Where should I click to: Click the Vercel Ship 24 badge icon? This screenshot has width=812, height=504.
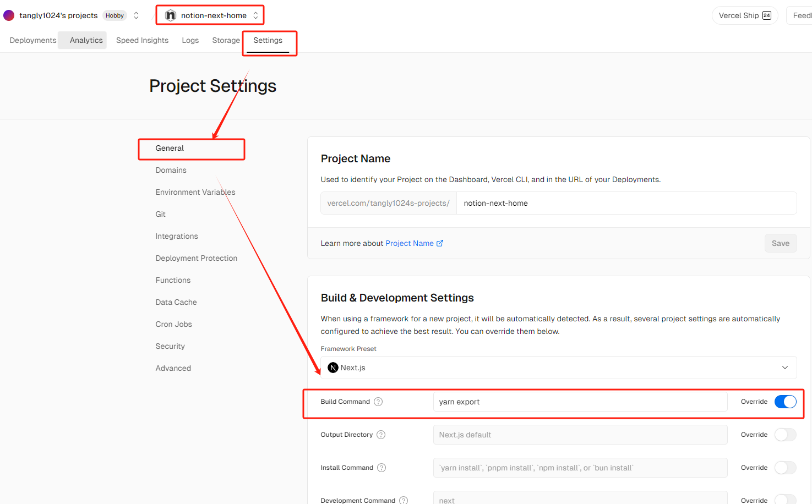point(767,15)
